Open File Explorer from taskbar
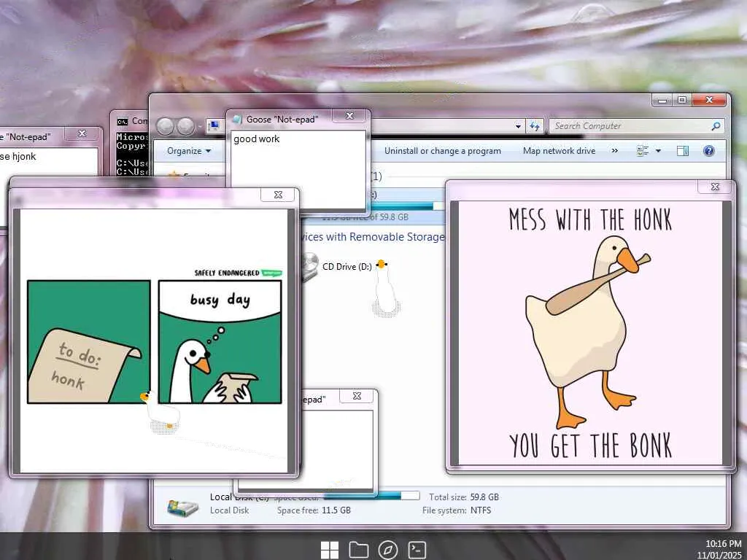The height and width of the screenshot is (560, 747). (x=359, y=550)
